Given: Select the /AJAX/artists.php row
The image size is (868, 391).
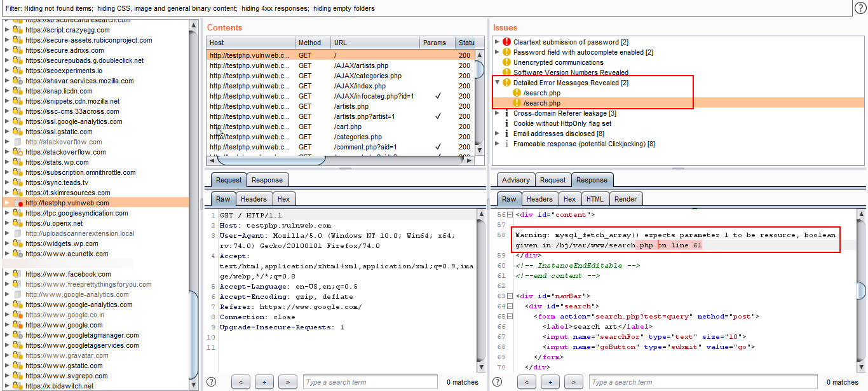Looking at the screenshot, I should click(x=341, y=65).
